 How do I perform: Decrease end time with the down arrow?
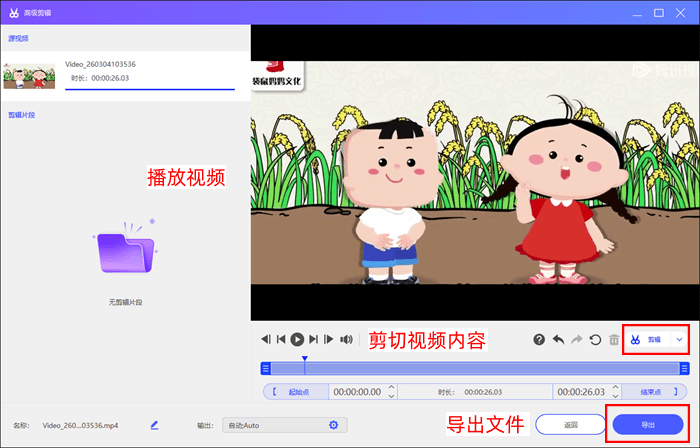(616, 396)
